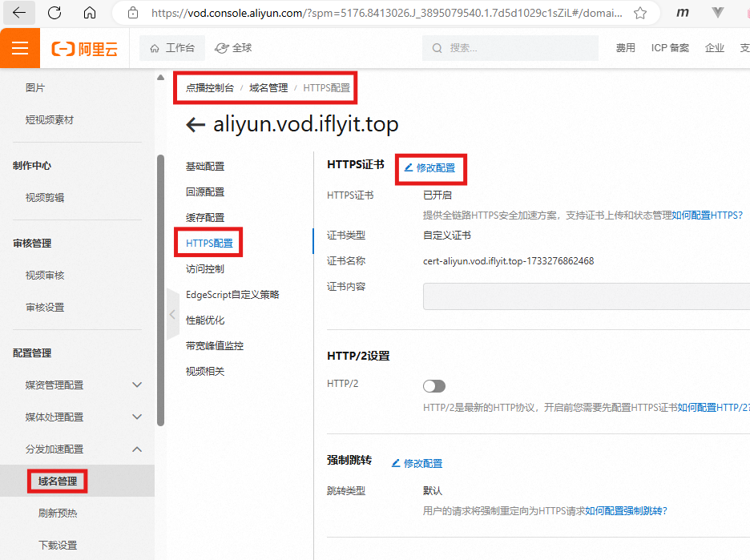Select the 缓存配置 tab

(x=205, y=218)
